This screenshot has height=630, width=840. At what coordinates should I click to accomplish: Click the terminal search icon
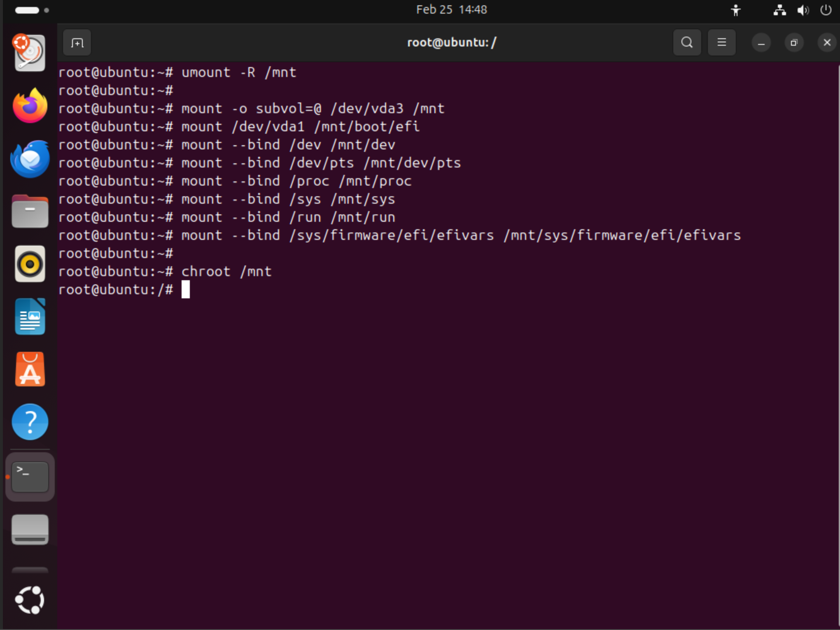(x=687, y=42)
